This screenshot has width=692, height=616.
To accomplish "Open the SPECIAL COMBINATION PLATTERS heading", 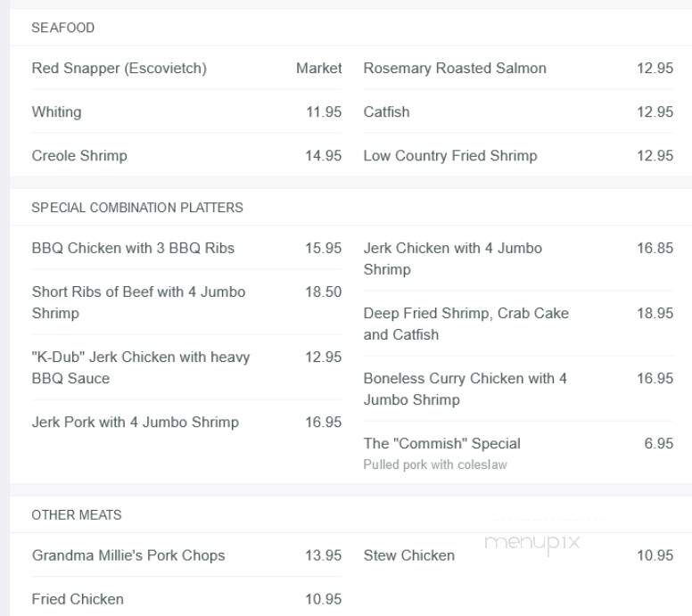I will pyautogui.click(x=137, y=208).
